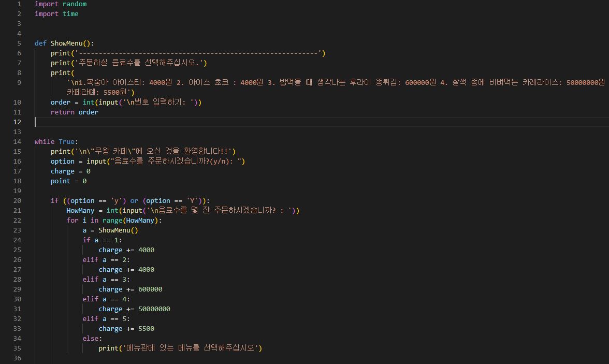
Task: Click the point = 0 assignment
Action: [67, 181]
